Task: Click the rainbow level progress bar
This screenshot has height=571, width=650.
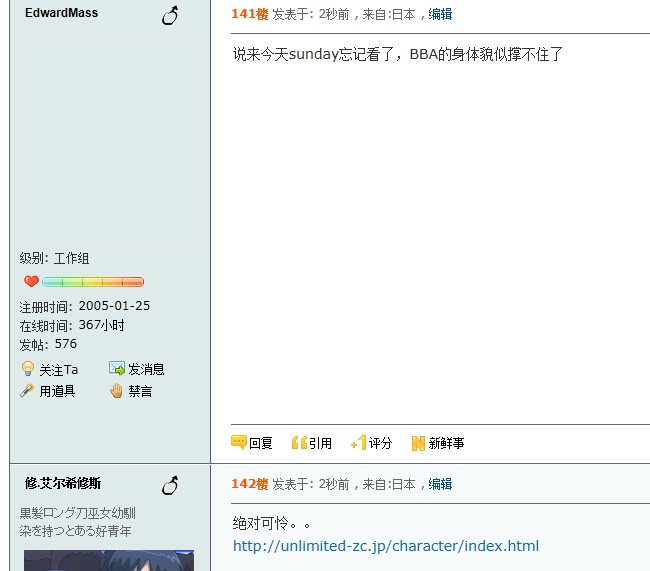Action: (x=93, y=282)
